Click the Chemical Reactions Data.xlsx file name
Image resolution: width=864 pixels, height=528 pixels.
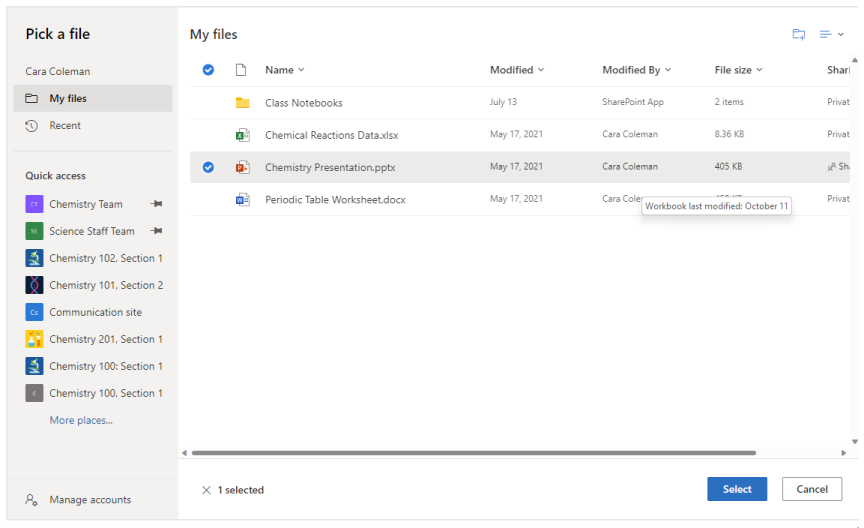(331, 135)
